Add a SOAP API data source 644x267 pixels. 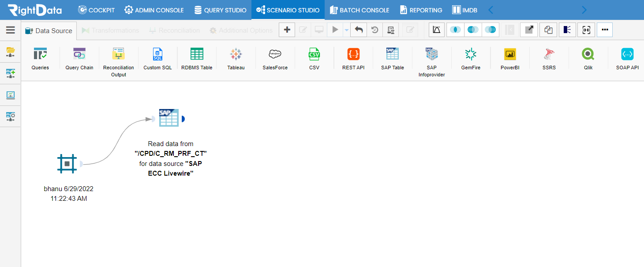point(627,59)
